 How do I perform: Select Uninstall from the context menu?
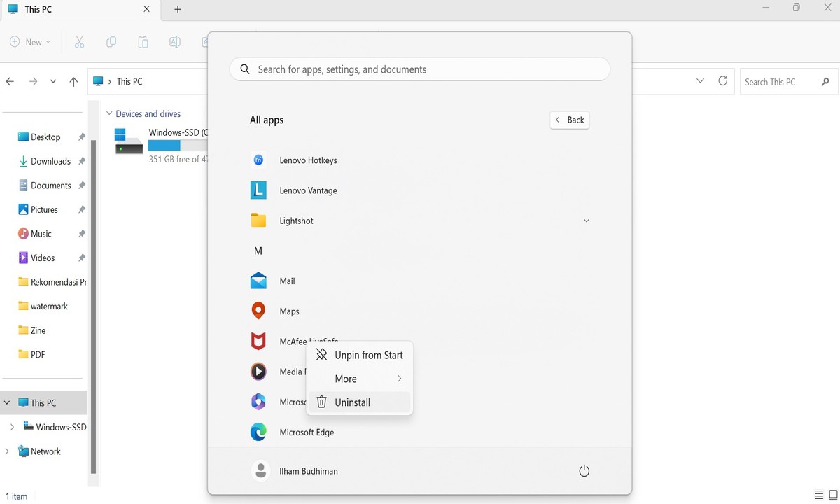click(360, 402)
